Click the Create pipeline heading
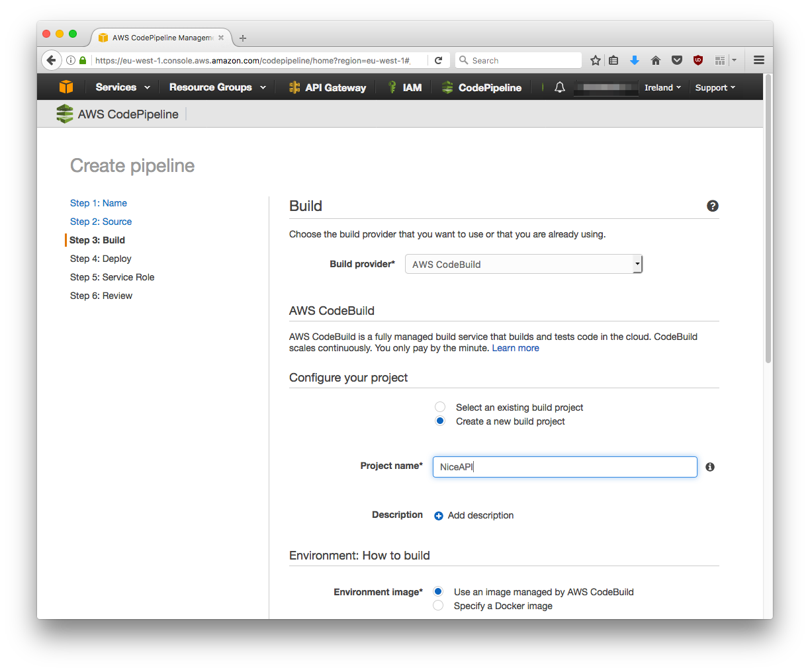The image size is (810, 672). pos(132,165)
